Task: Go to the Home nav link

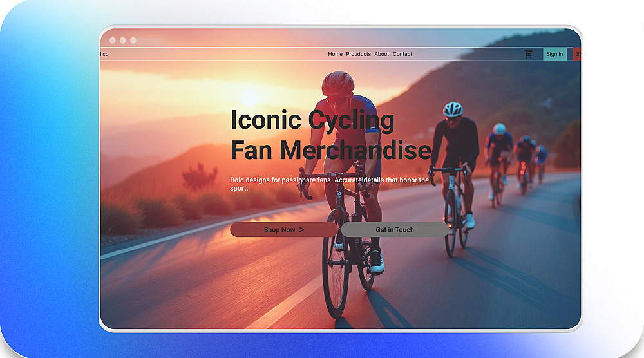Action: click(x=335, y=54)
